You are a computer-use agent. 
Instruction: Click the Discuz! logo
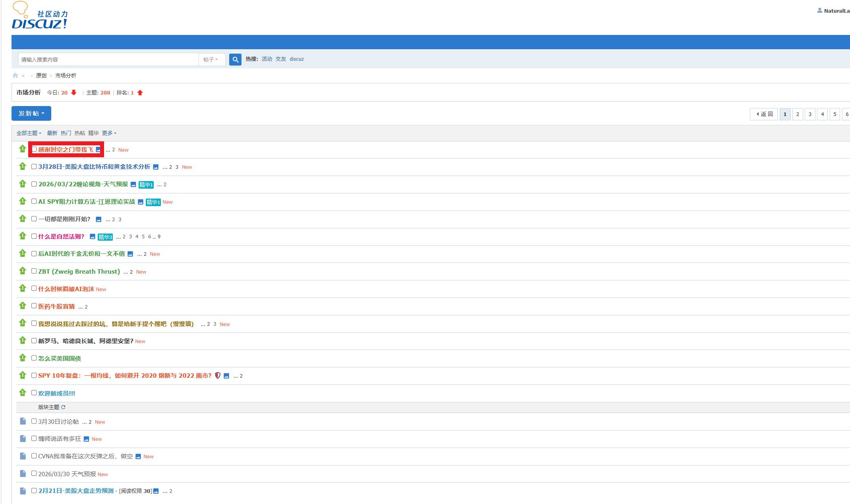coord(40,16)
